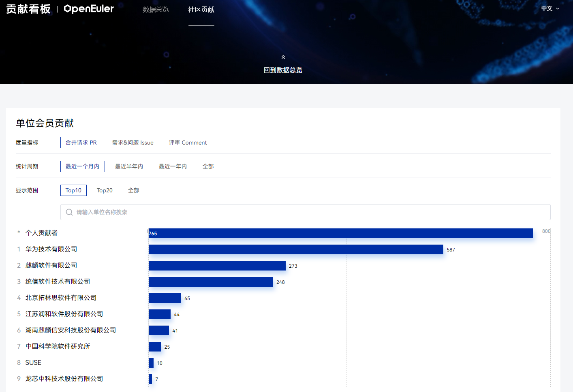Click 北京拓林思软件有限公司 label
The image size is (573, 392).
(x=61, y=298)
